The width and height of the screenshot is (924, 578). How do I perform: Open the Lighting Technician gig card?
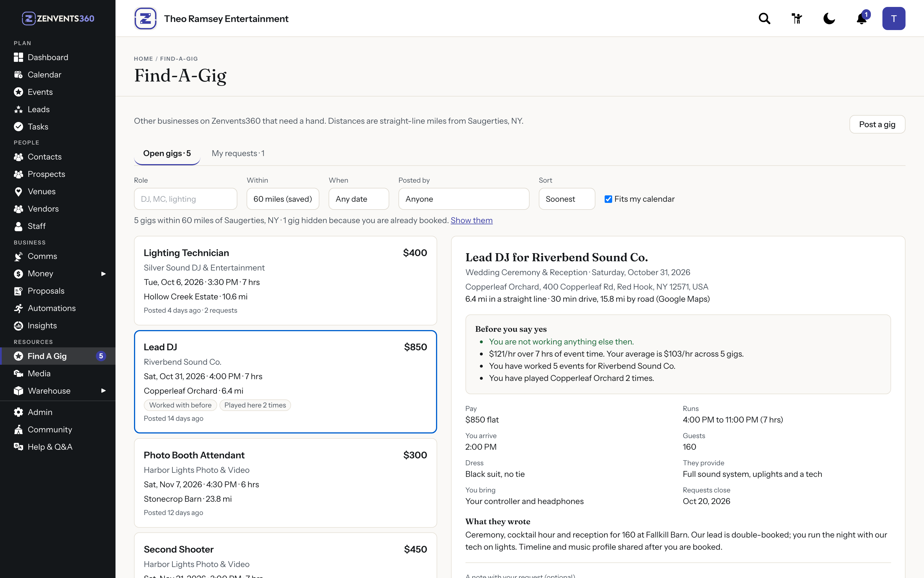[285, 281]
